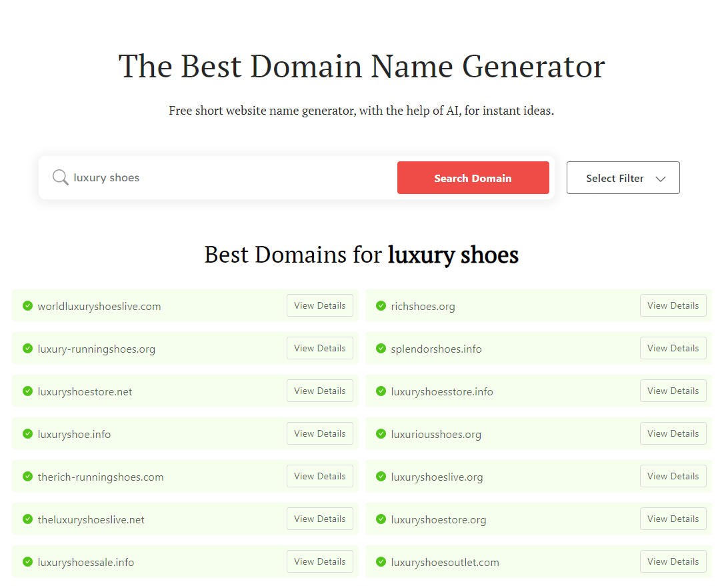Click The Best Domain Name Generator heading

point(362,67)
